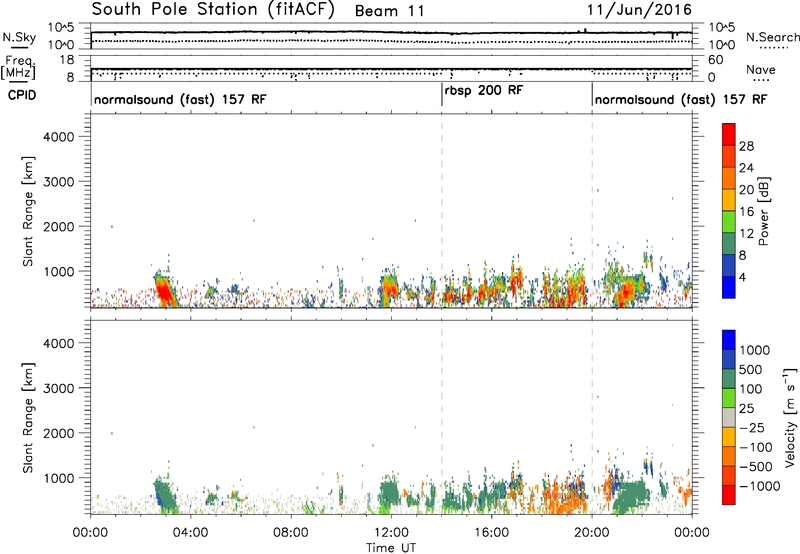The width and height of the screenshot is (800, 554).
Task: Click the date '11/Jun/2016'
Action: (x=639, y=10)
